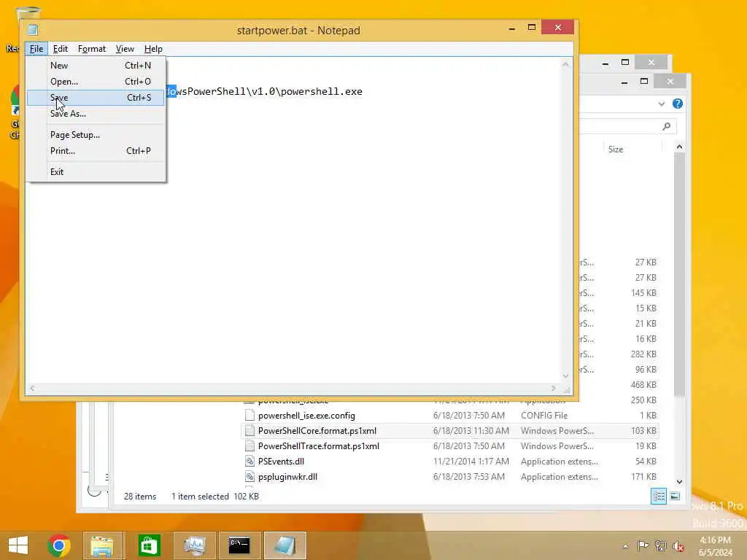Screen dimensions: 747x560
Task: Click the Explorer vertical scrollbar thumb
Action: tap(679, 274)
